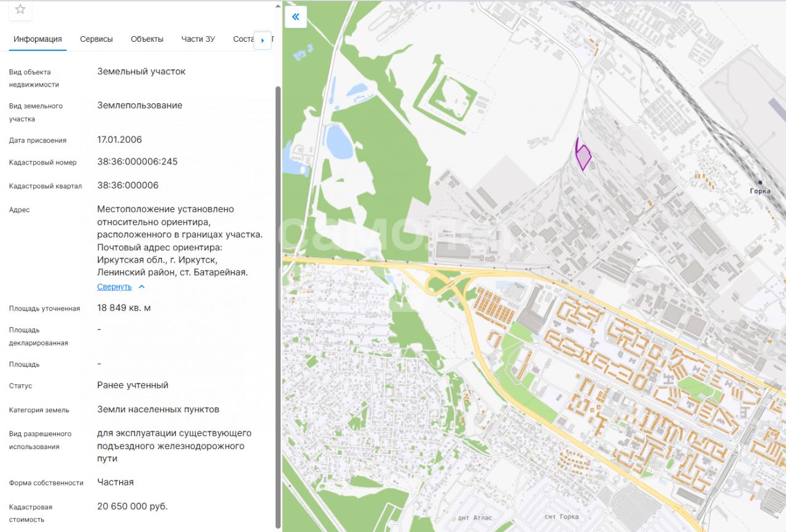786x532 pixels.
Task: Click the land category Земли населенных пунктов
Action: [x=158, y=409]
